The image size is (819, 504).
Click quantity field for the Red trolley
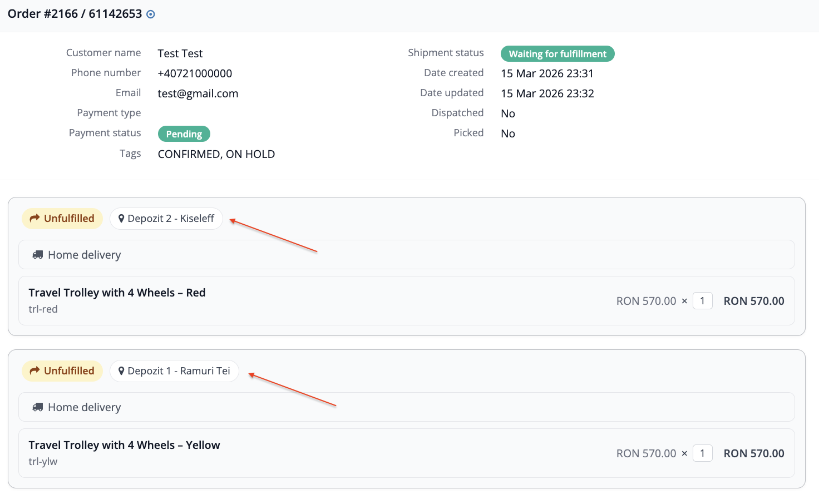pos(702,301)
